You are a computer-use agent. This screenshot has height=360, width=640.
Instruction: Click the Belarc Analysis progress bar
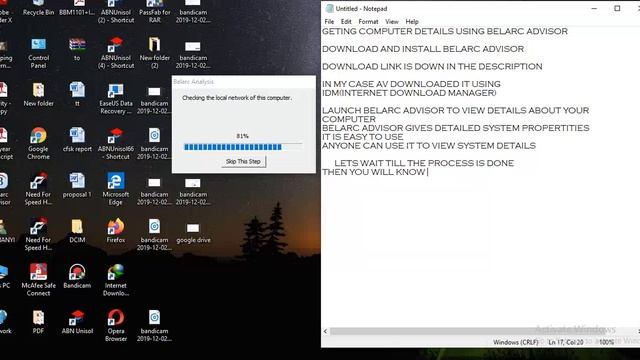coord(243,147)
